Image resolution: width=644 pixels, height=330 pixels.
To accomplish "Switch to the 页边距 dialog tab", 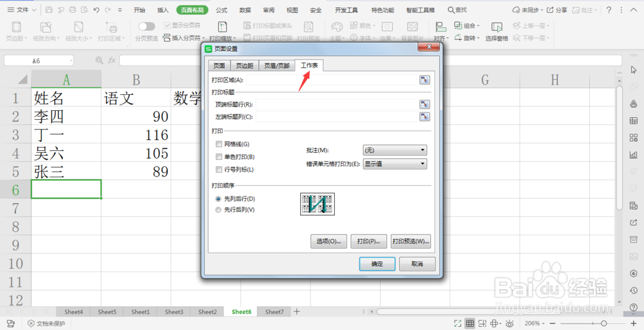I will [x=244, y=66].
